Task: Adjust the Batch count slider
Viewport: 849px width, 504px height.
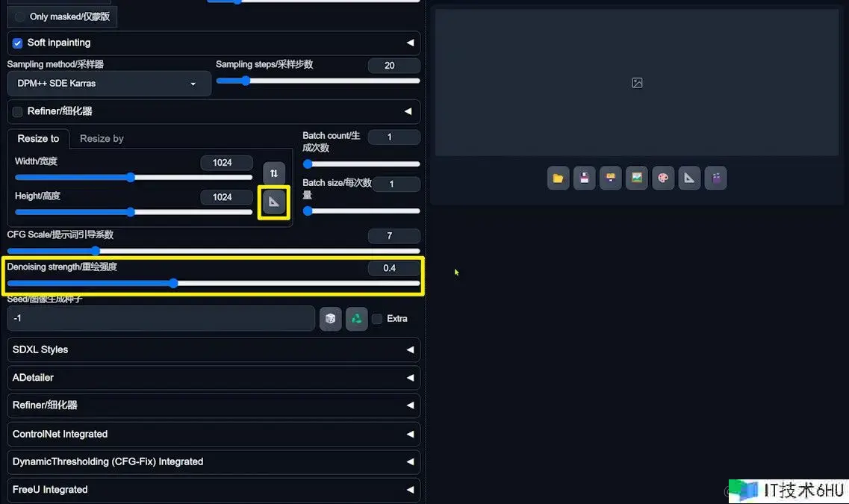Action: 361,164
